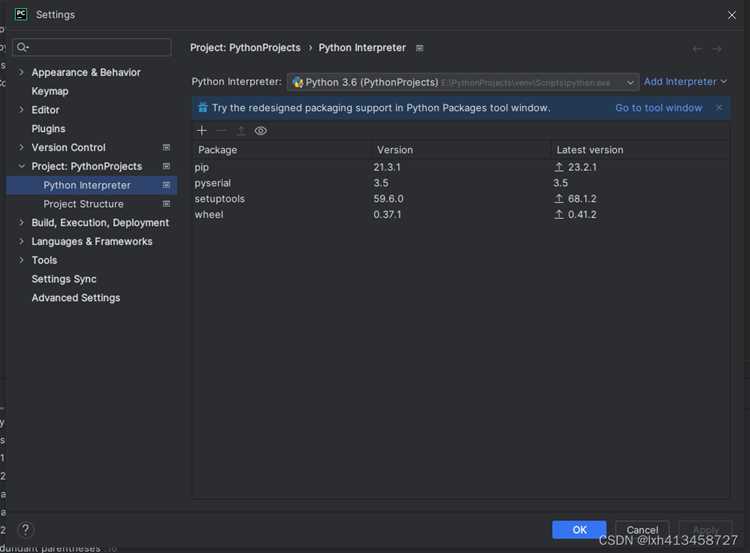Click the project marker icon on Project Structure
Viewport: 750px width, 553px height.
(x=166, y=204)
